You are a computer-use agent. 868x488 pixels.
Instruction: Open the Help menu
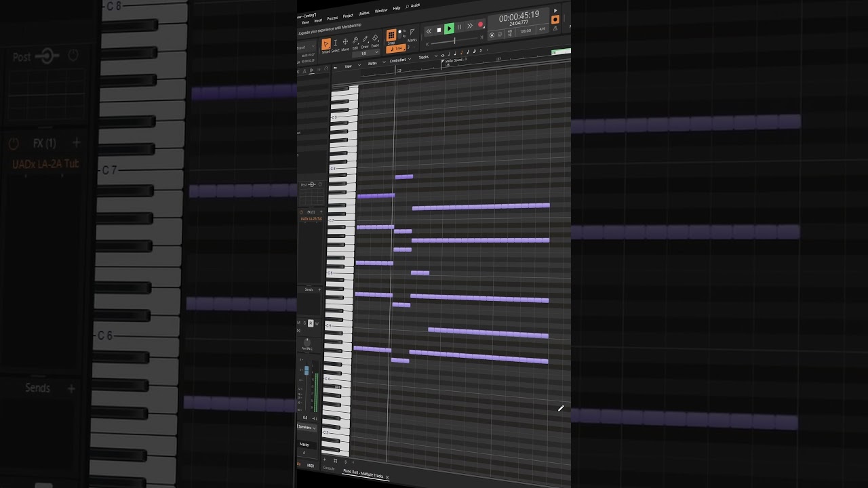(397, 8)
